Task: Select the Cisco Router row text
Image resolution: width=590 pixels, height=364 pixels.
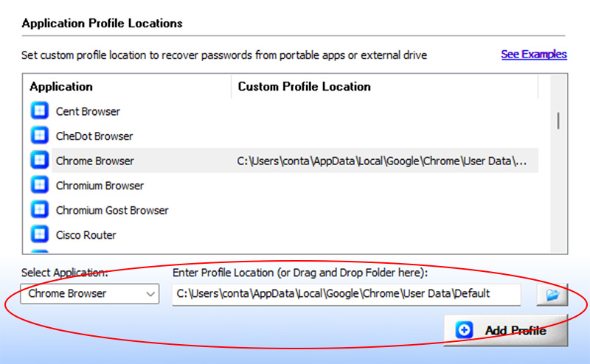Action: pos(86,235)
